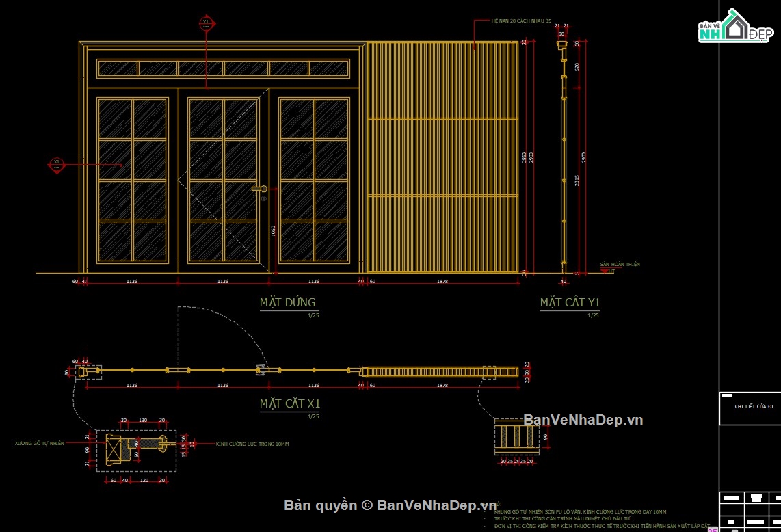The height and width of the screenshot is (532, 781).
Task: Select the 120 dimension in frame detail
Action: point(144,480)
